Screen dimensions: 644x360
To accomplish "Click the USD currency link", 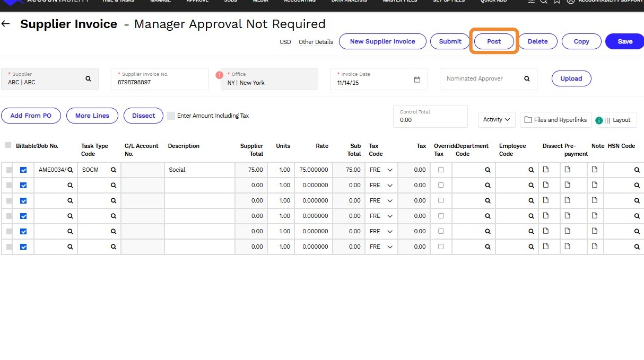I will 285,42.
